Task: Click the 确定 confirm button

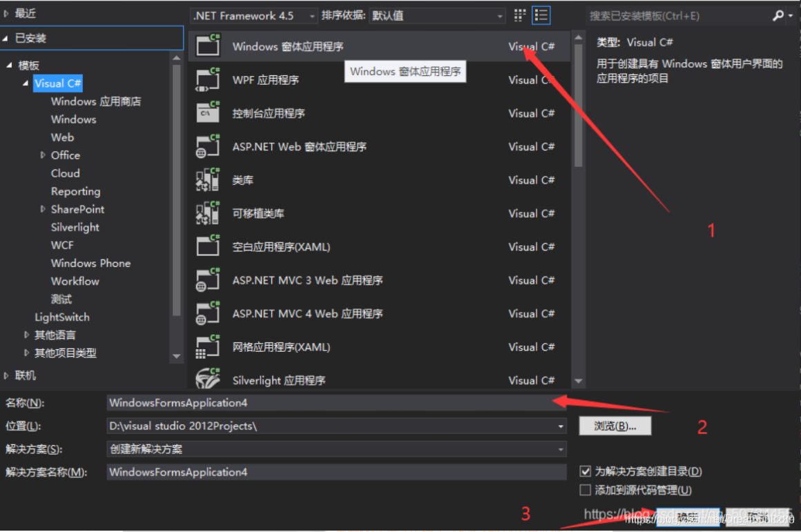Action: (x=688, y=517)
